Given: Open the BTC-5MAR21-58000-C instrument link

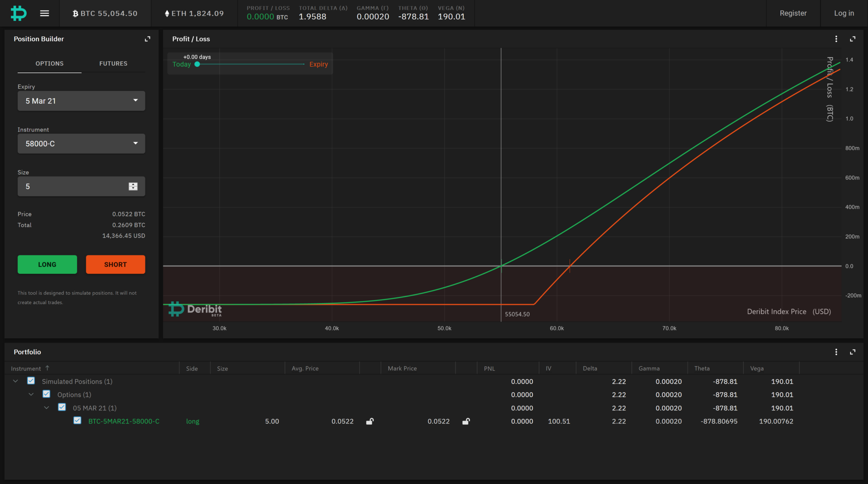Looking at the screenshot, I should pyautogui.click(x=123, y=421).
